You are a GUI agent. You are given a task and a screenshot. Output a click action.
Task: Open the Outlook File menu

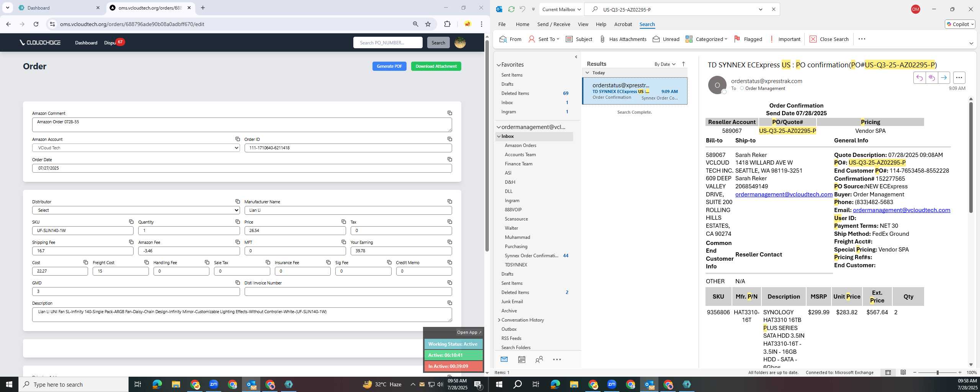pyautogui.click(x=502, y=24)
